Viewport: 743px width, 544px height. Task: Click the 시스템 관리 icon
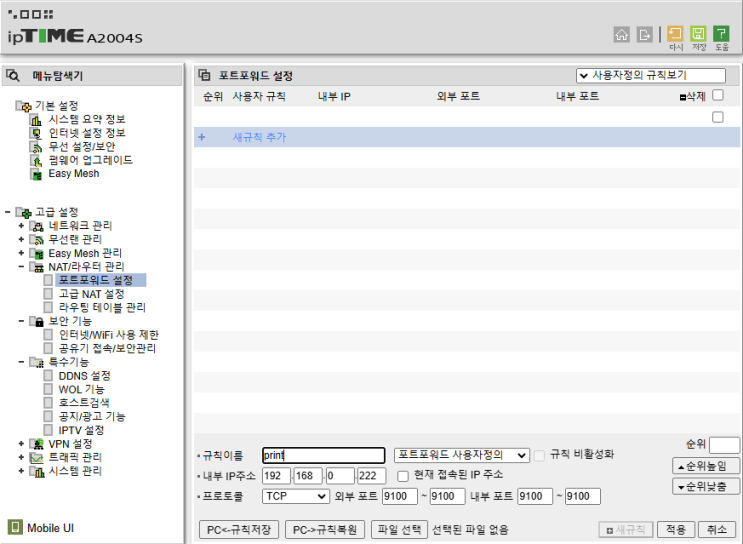pos(36,471)
